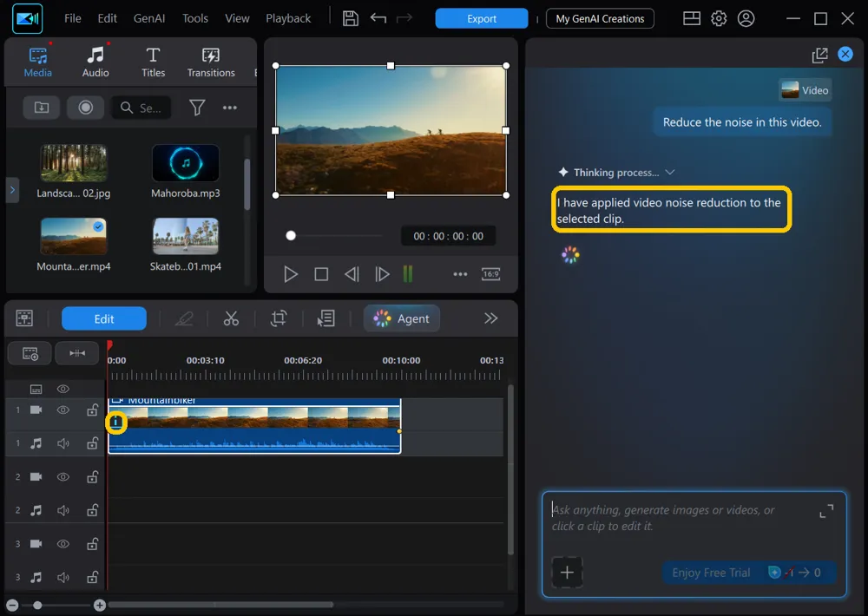Open the GenAI menu
868x616 pixels.
[149, 18]
